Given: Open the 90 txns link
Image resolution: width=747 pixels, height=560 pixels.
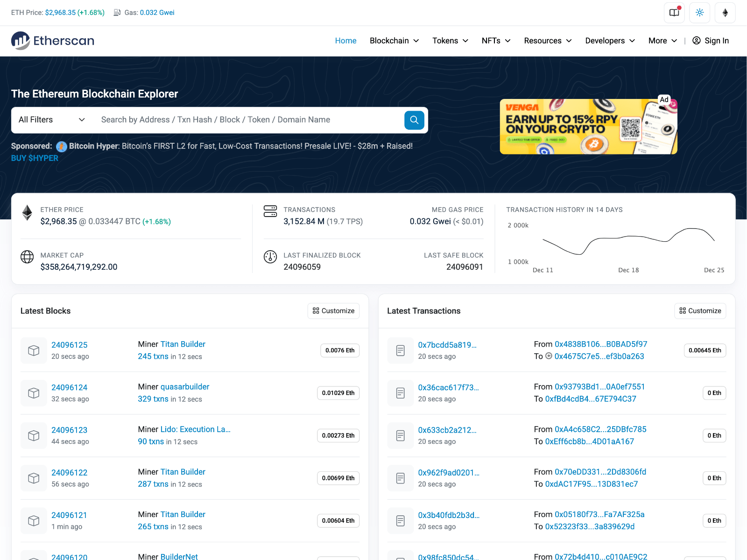Looking at the screenshot, I should [x=151, y=441].
